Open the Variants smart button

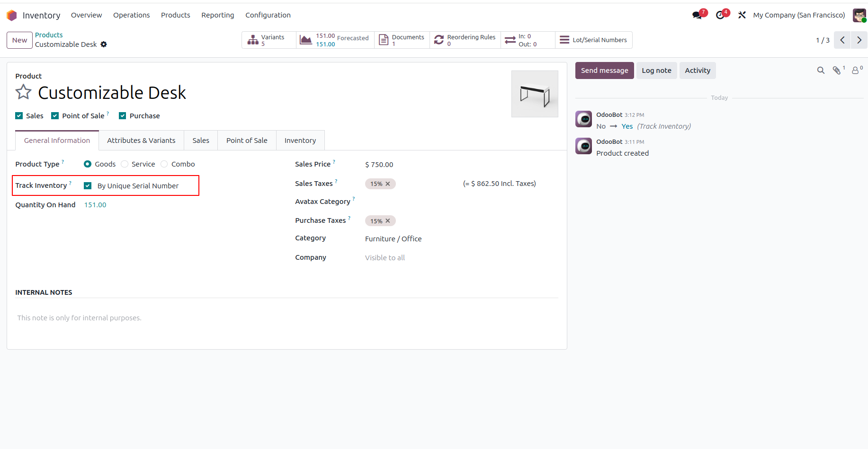pos(268,40)
